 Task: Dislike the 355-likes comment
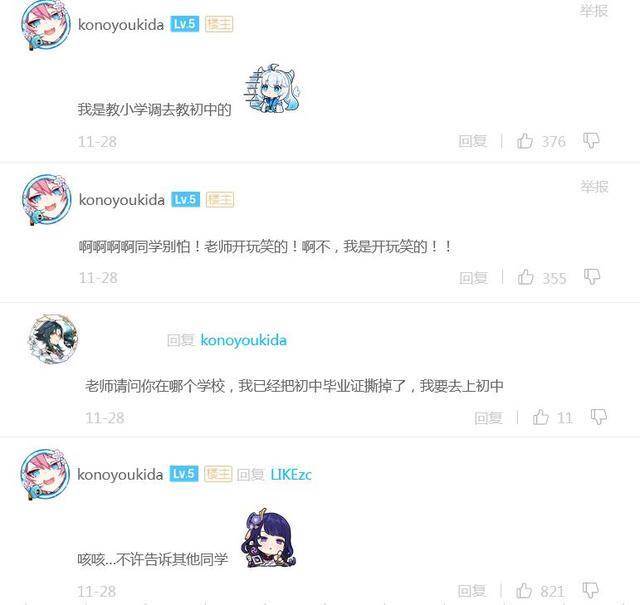(x=592, y=277)
